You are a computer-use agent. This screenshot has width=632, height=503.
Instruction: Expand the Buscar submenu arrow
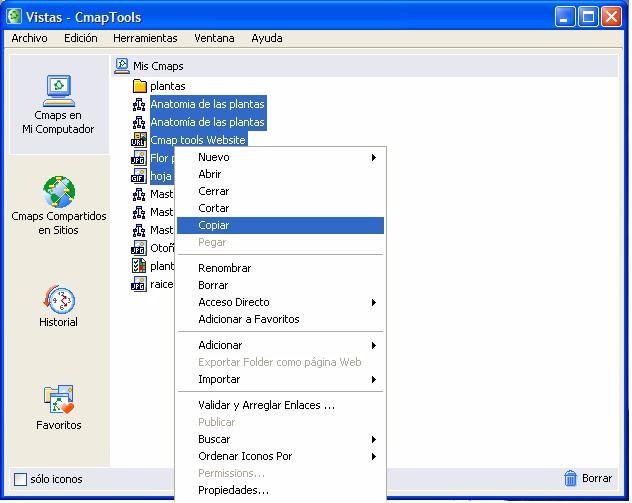(x=374, y=439)
